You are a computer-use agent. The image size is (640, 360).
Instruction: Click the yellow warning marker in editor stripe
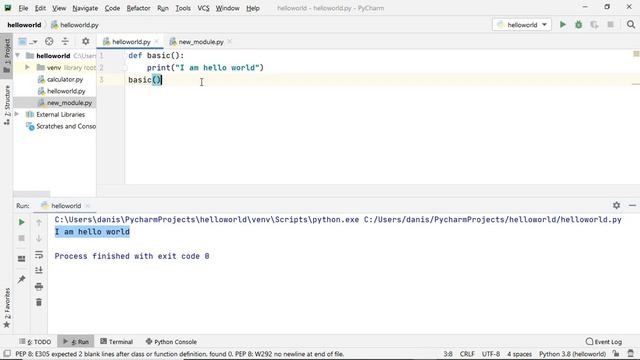[636, 53]
